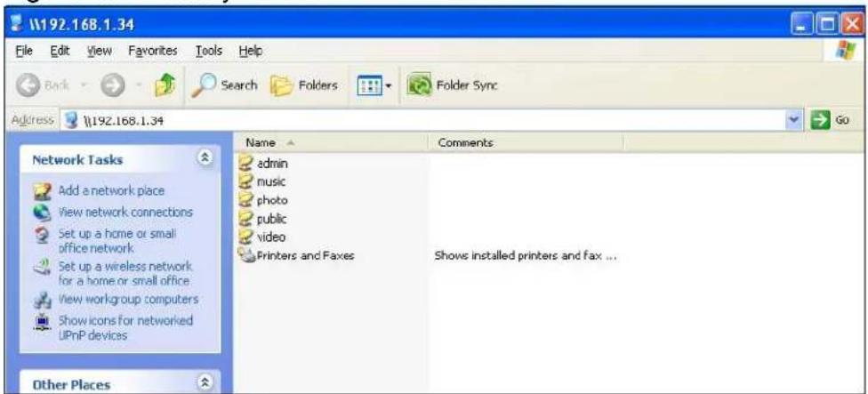868x394 pixels.
Task: Open the Back history dropdown arrow
Action: [83, 86]
